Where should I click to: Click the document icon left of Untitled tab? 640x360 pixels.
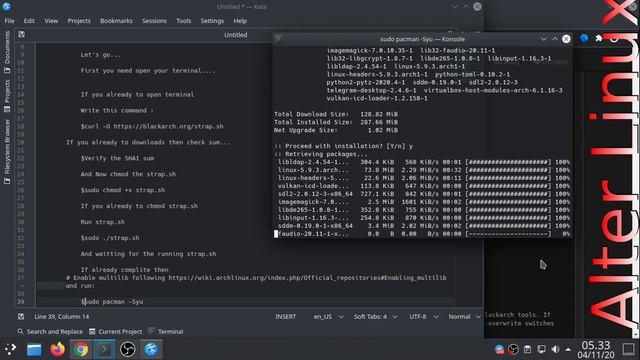point(21,35)
